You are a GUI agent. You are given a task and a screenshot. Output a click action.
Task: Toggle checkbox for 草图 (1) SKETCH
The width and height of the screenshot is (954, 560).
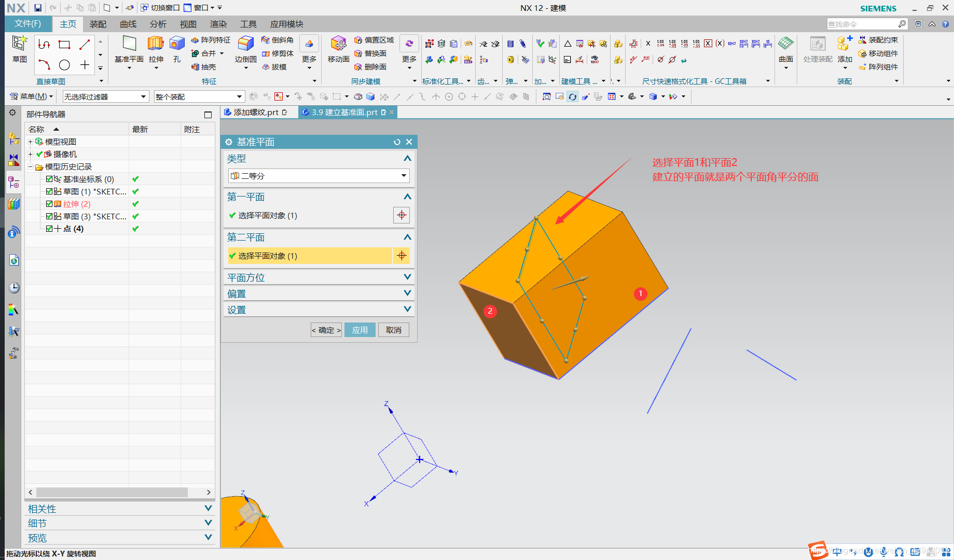click(x=49, y=191)
